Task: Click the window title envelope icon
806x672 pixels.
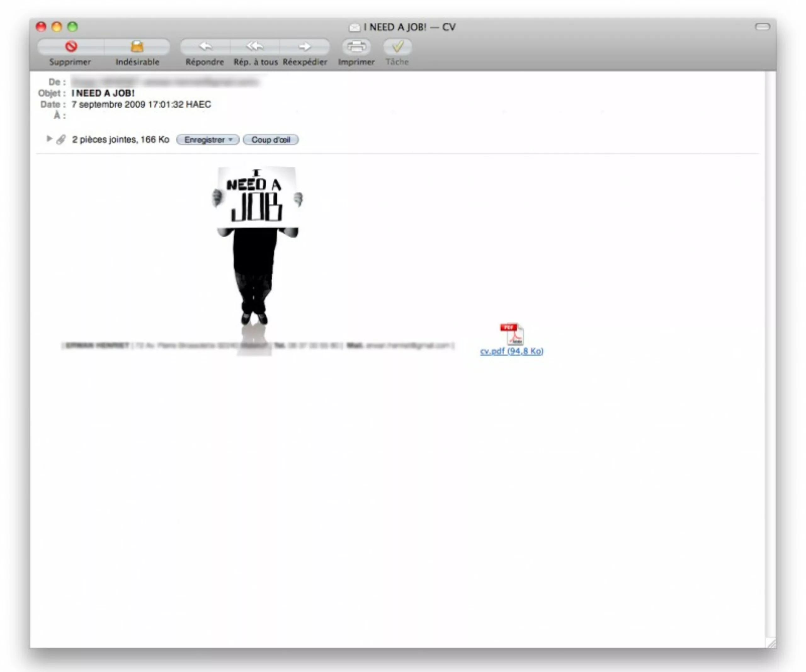Action: click(354, 28)
